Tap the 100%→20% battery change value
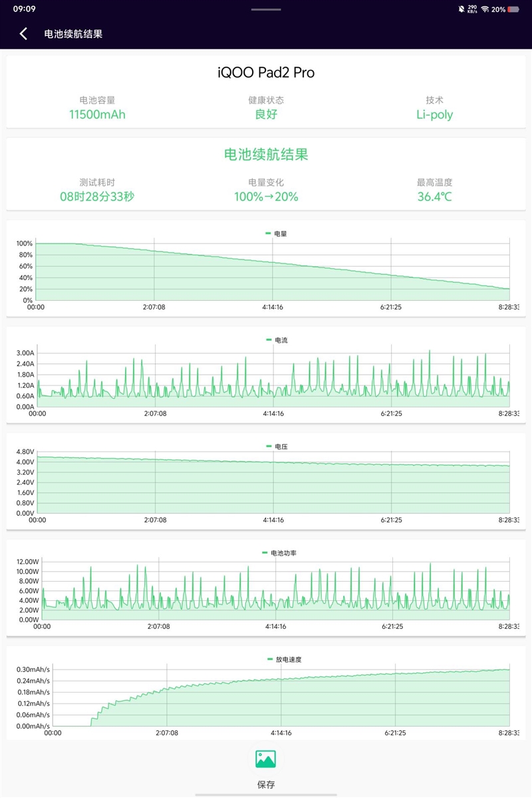532x798 pixels. 266,196
